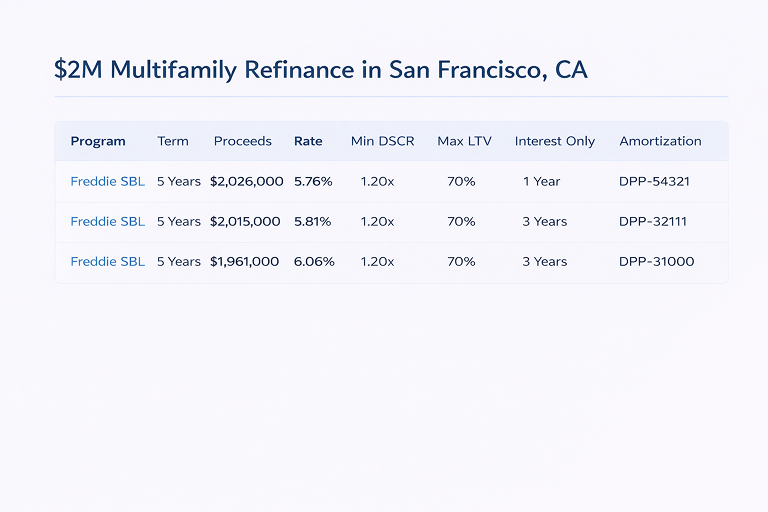Open the Freddie SBL link in the first row
Viewport: 768px width, 512px height.
click(x=107, y=182)
